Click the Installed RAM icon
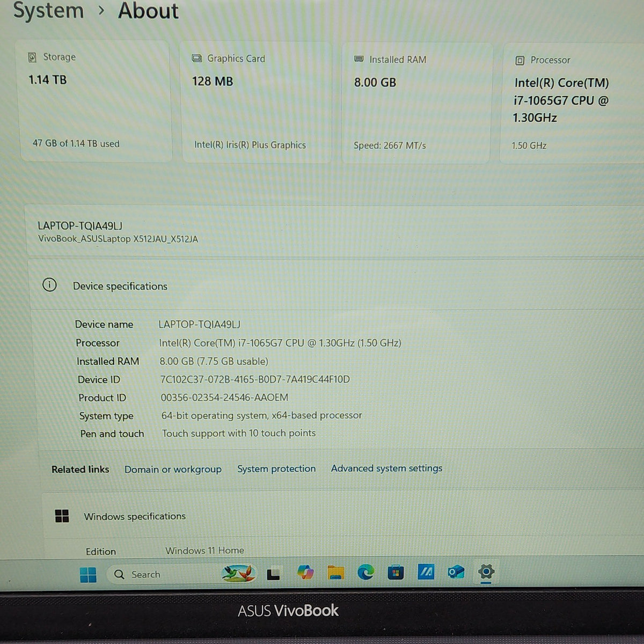This screenshot has height=644, width=644. coord(359,59)
